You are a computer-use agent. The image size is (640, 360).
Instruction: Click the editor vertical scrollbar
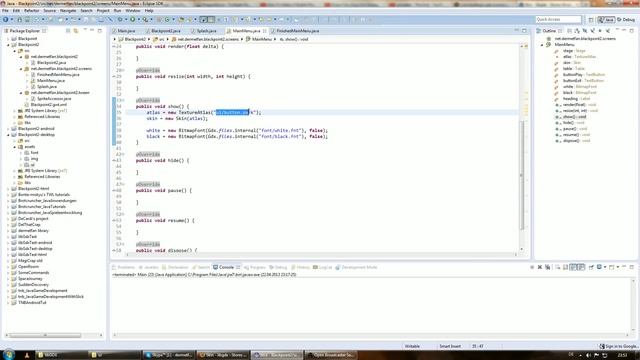pyautogui.click(x=521, y=176)
